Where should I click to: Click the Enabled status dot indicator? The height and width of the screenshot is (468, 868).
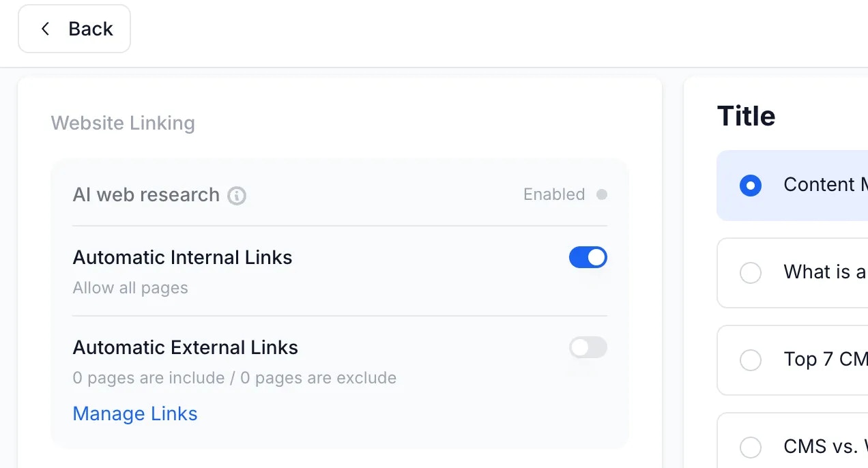point(602,194)
